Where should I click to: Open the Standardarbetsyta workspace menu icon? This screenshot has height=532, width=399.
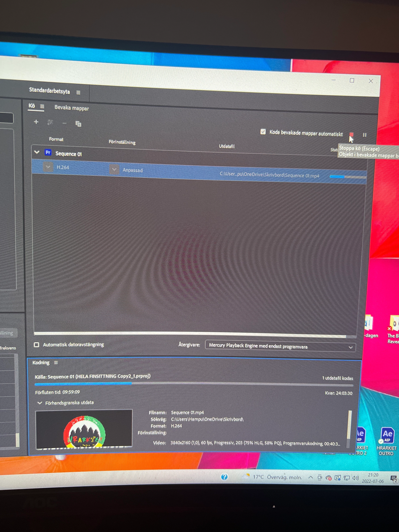point(78,93)
